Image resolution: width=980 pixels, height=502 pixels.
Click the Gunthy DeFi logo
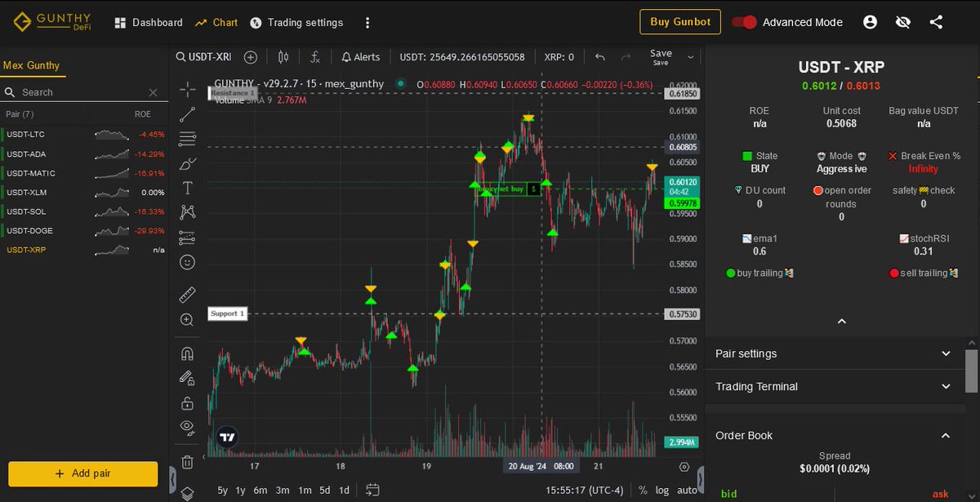point(52,22)
